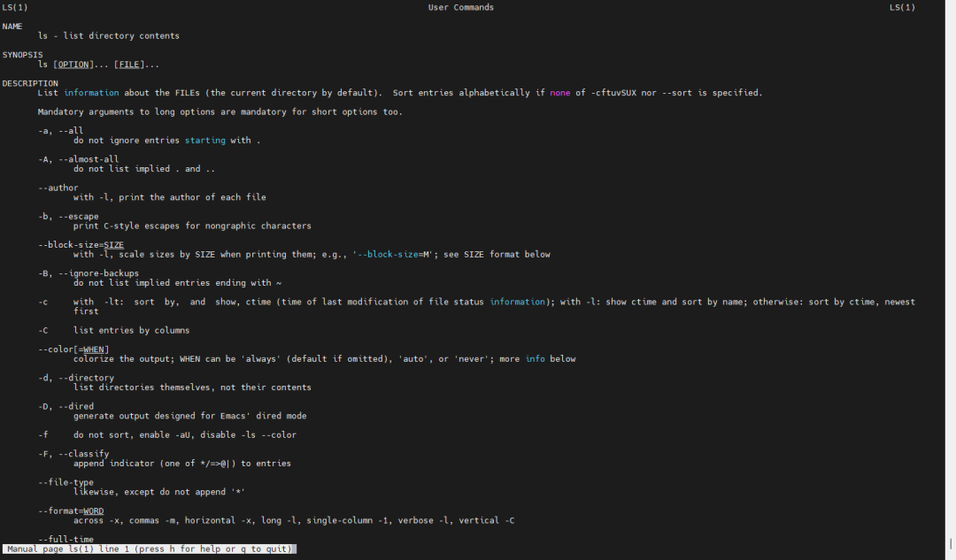This screenshot has width=956, height=560.
Task: Click the '-d, --directory' option
Action: 75,378
